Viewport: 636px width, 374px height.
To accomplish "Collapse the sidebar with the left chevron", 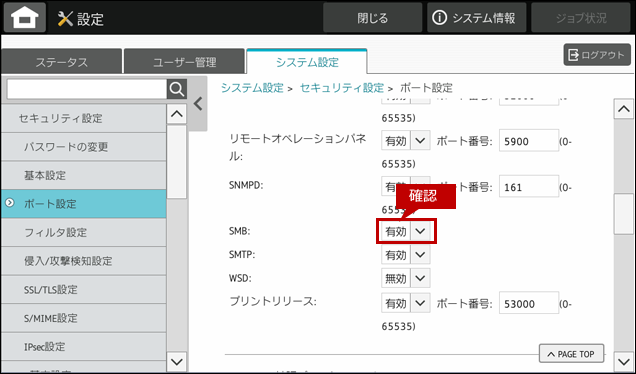I will [x=198, y=104].
